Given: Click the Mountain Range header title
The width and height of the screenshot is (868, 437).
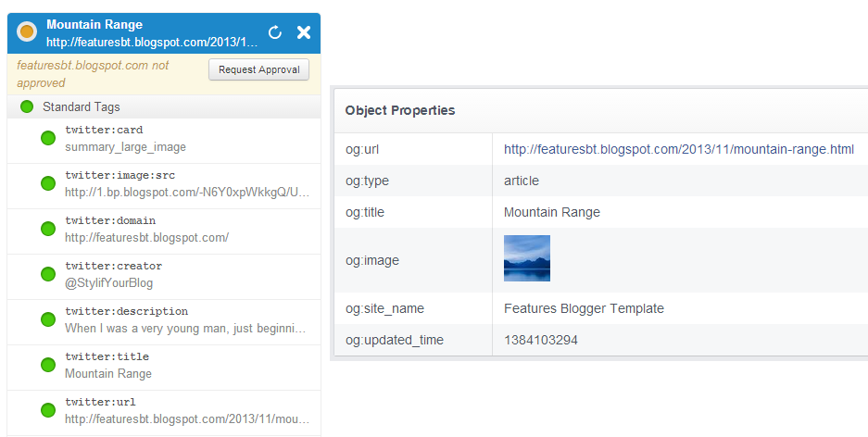Looking at the screenshot, I should point(94,24).
